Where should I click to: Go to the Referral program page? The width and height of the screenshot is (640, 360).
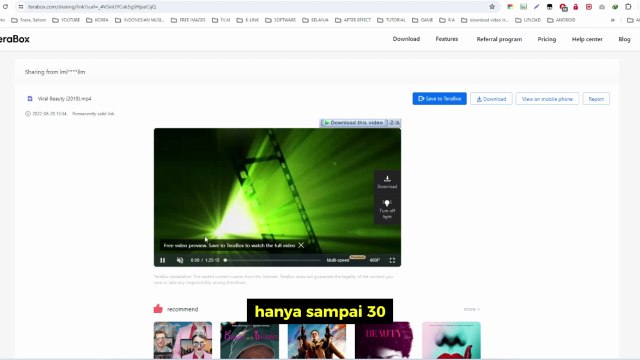coord(499,39)
